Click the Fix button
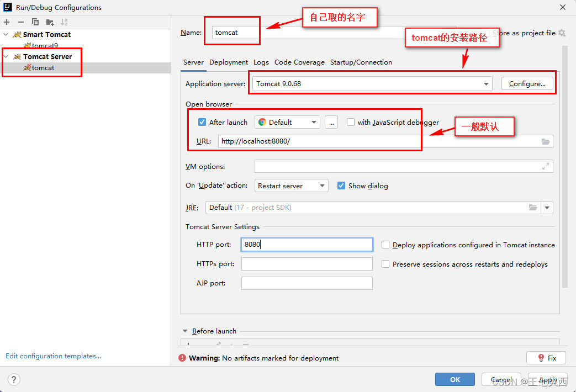The width and height of the screenshot is (576, 392). [x=546, y=358]
